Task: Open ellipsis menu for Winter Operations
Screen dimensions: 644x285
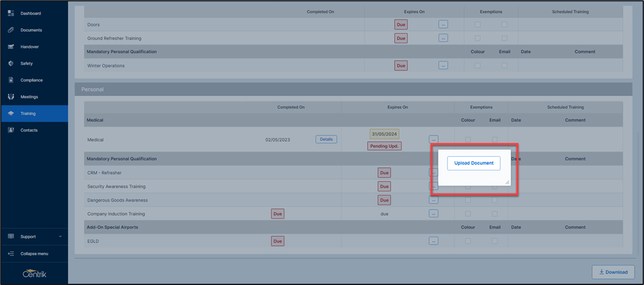Action: (443, 65)
